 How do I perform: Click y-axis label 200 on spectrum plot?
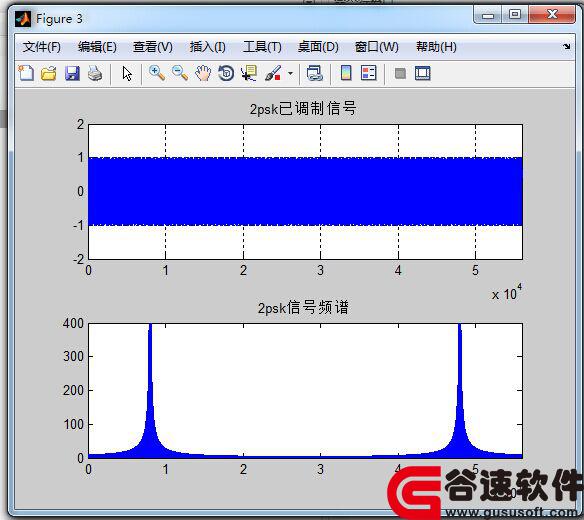point(73,390)
